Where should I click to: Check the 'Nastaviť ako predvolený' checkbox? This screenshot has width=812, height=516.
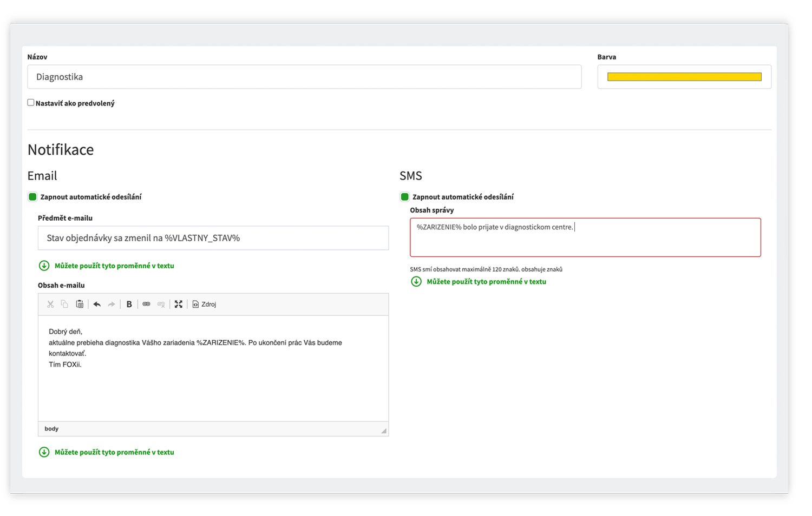tap(31, 103)
